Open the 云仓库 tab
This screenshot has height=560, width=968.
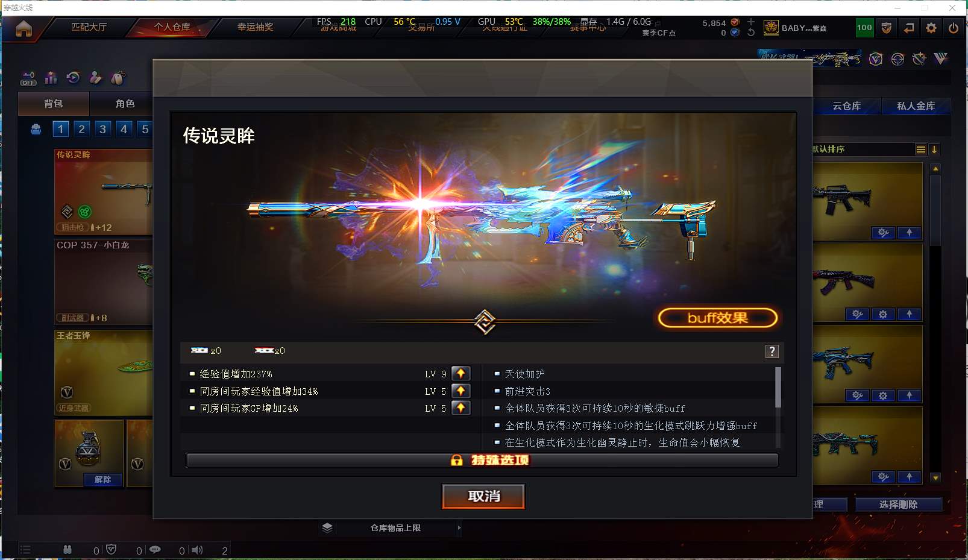[x=847, y=106]
